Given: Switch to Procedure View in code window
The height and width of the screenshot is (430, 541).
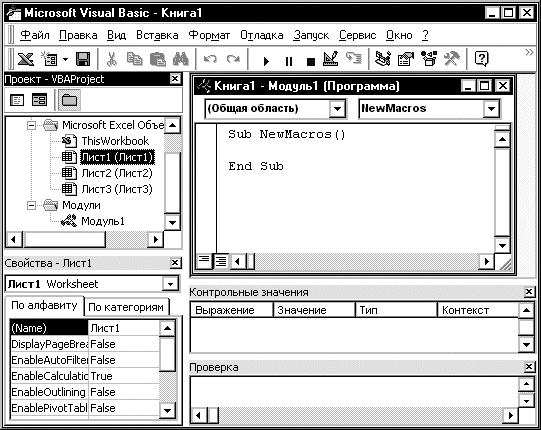Looking at the screenshot, I should [204, 261].
